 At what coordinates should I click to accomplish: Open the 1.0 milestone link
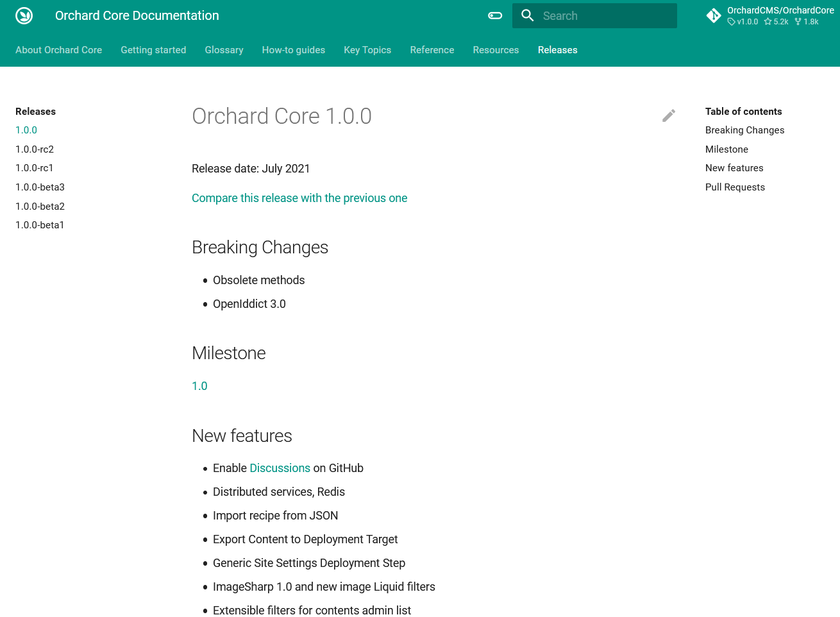(199, 386)
